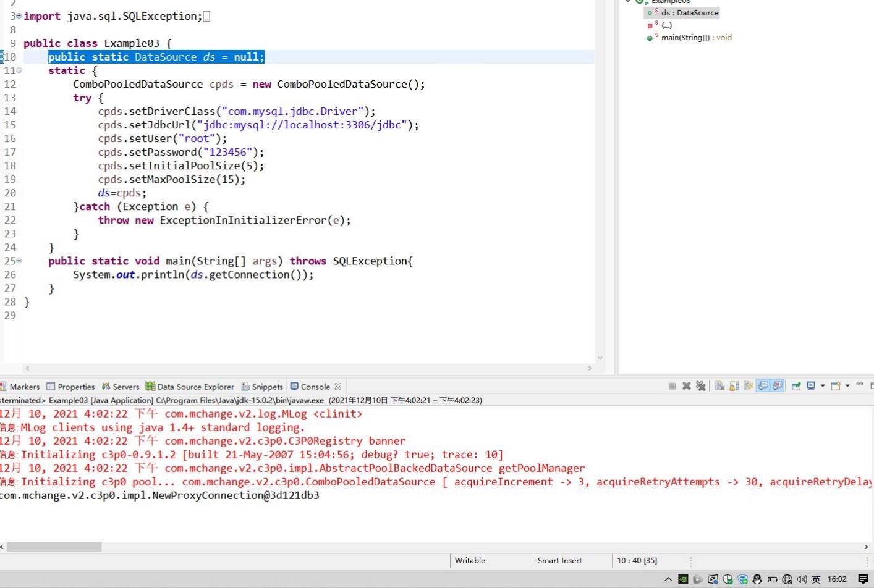
Task: Remove all terminated launches double-X icon
Action: point(700,386)
